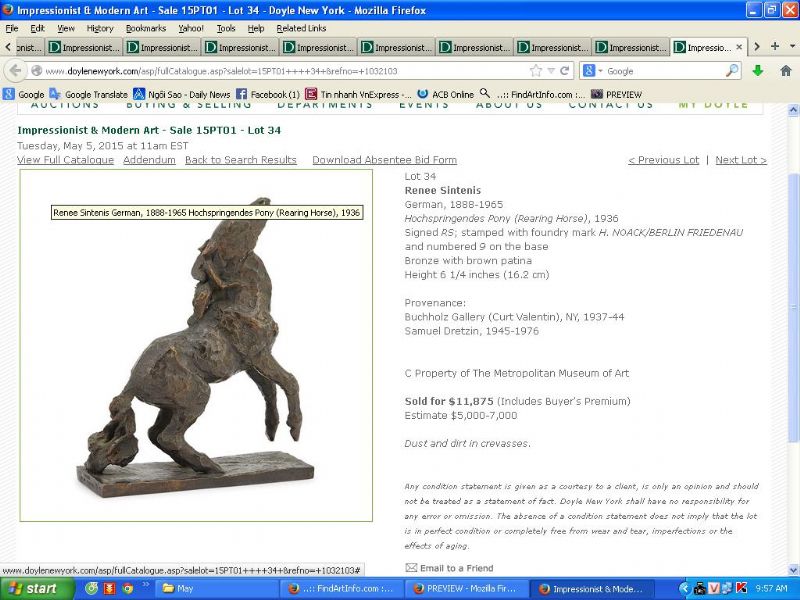Click the bookmark star in address bar
The height and width of the screenshot is (600, 800).
[x=536, y=71]
